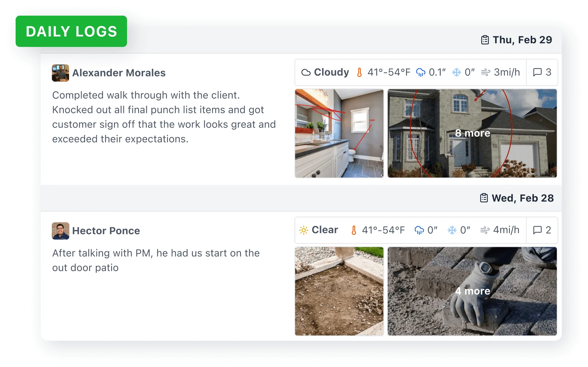Open Alexander Morales's name link
This screenshot has height=367, width=588.
point(119,73)
